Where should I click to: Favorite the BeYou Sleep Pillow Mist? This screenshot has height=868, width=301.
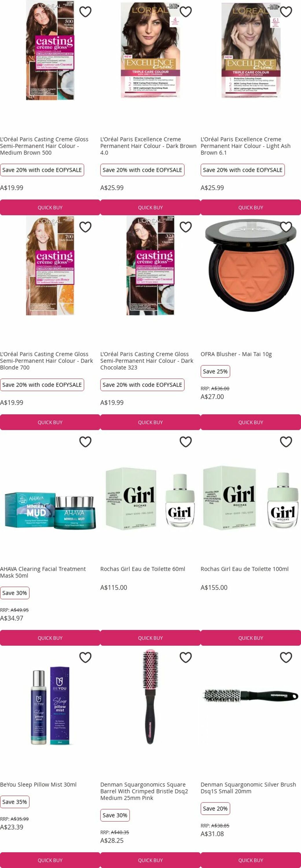coord(85,657)
